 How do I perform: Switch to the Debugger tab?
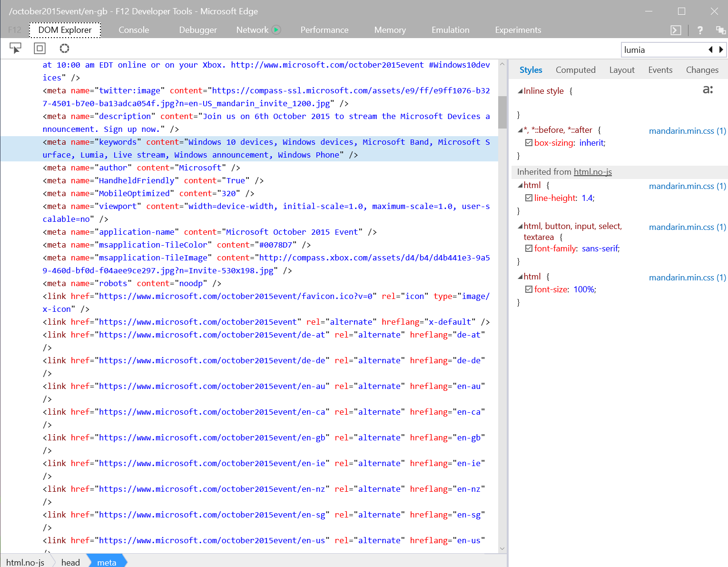pos(197,30)
